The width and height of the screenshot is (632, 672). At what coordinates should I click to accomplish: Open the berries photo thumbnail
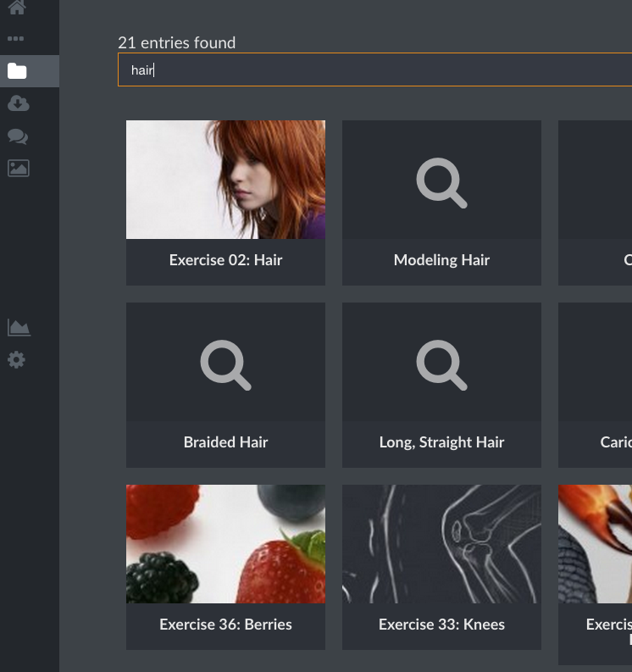tap(226, 544)
